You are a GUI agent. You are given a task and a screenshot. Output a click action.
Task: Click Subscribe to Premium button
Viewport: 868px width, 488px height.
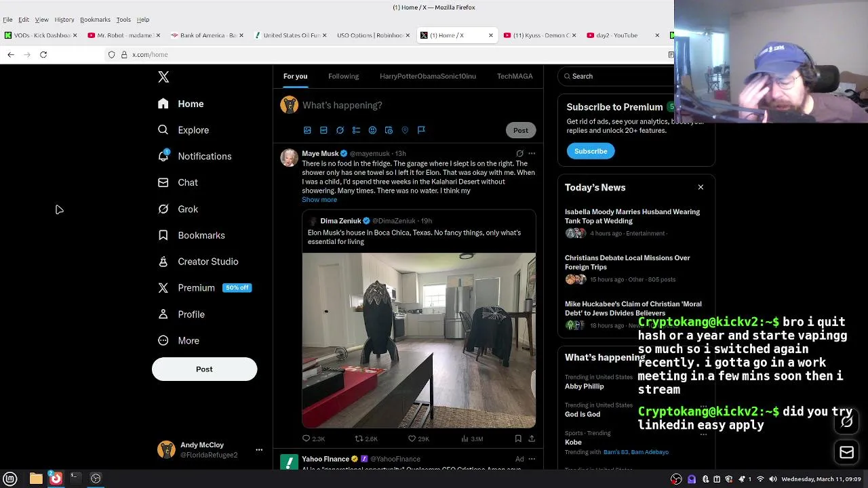(x=591, y=151)
